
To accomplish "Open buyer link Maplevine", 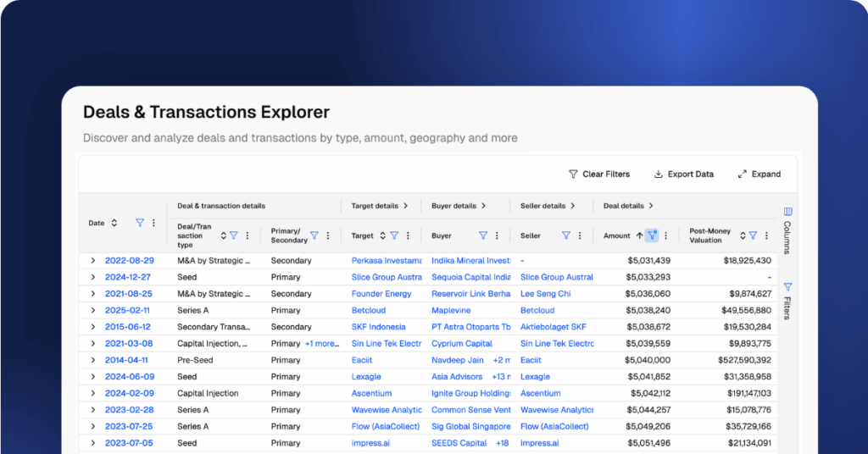I will [x=451, y=310].
